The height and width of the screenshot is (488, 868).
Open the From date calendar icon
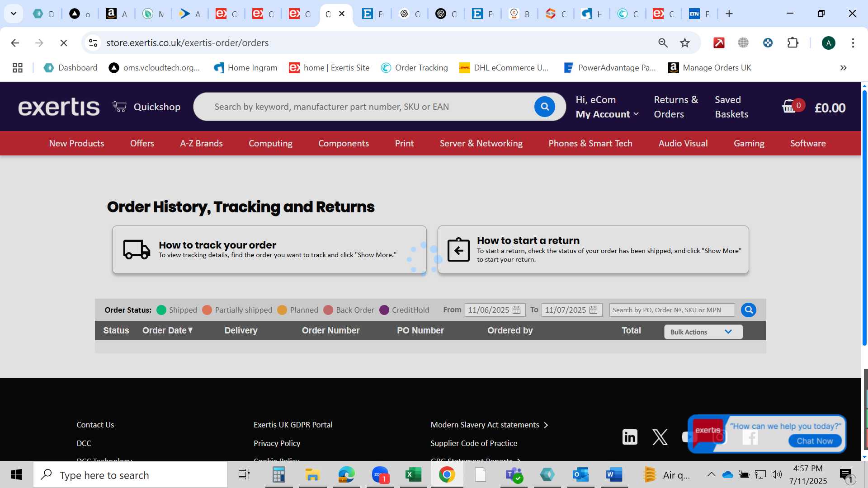point(517,310)
